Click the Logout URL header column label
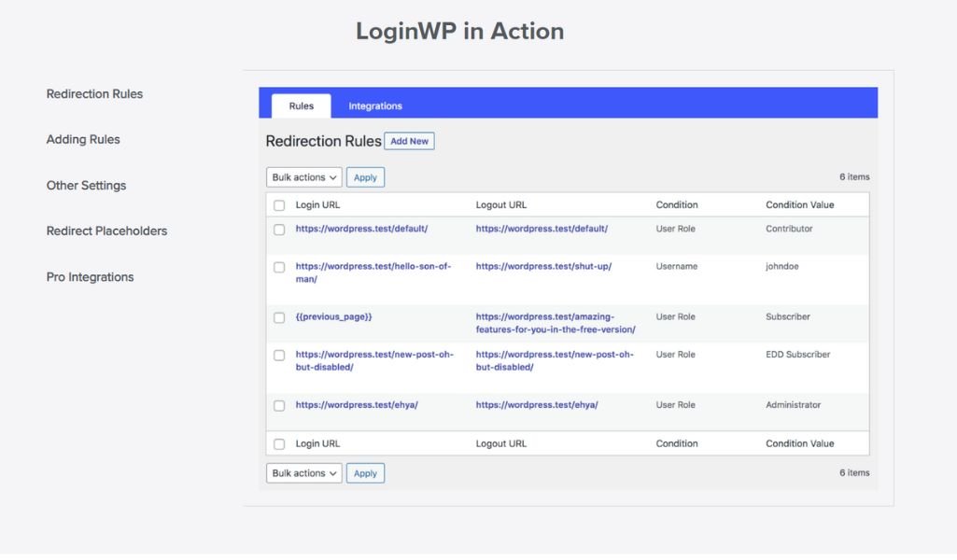The height and width of the screenshot is (560, 957). 500,205
